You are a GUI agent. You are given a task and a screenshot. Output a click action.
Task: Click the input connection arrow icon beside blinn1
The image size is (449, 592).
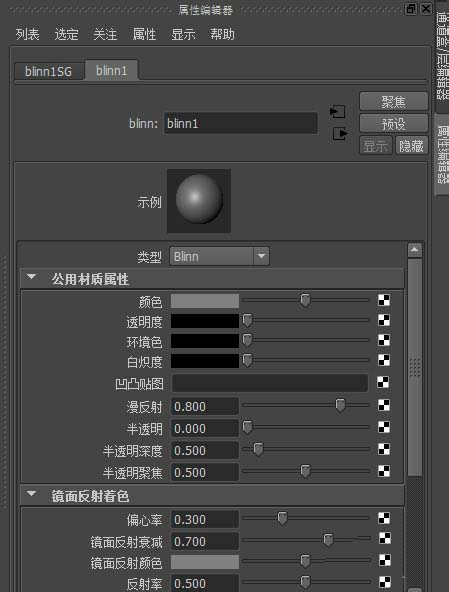point(337,112)
